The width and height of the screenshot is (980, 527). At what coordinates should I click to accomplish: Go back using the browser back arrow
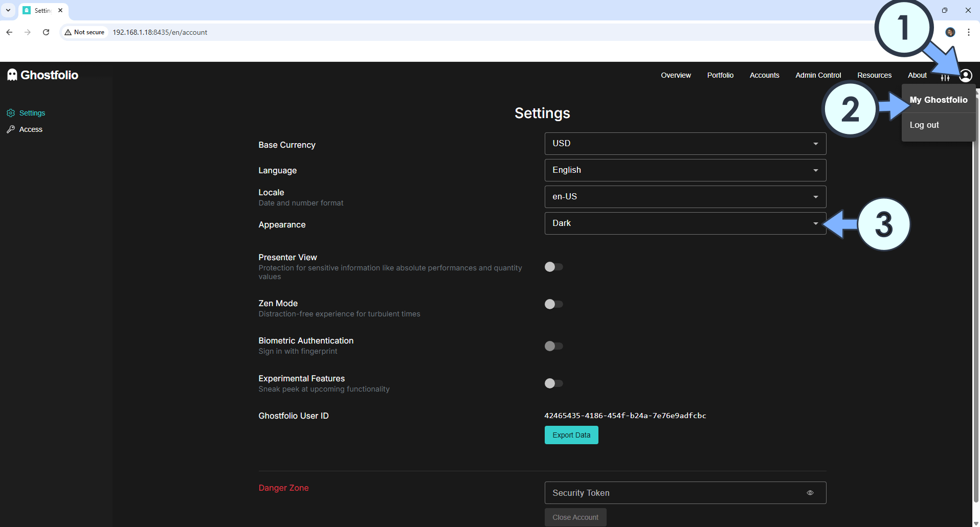(x=9, y=32)
